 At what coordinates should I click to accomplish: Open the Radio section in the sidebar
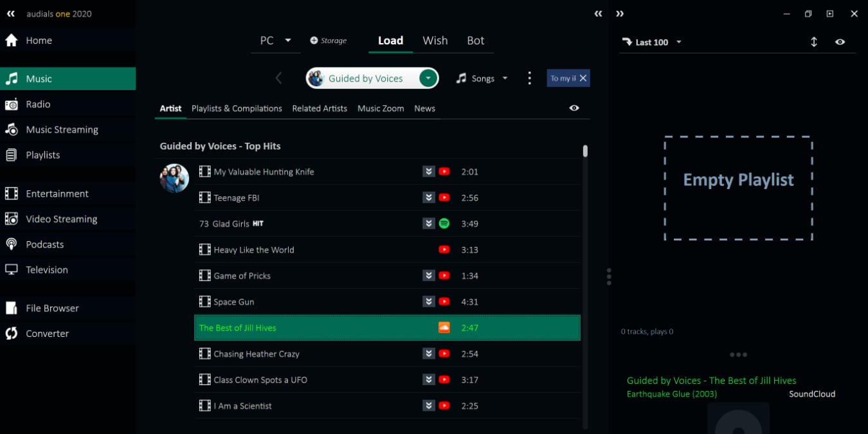tap(38, 104)
